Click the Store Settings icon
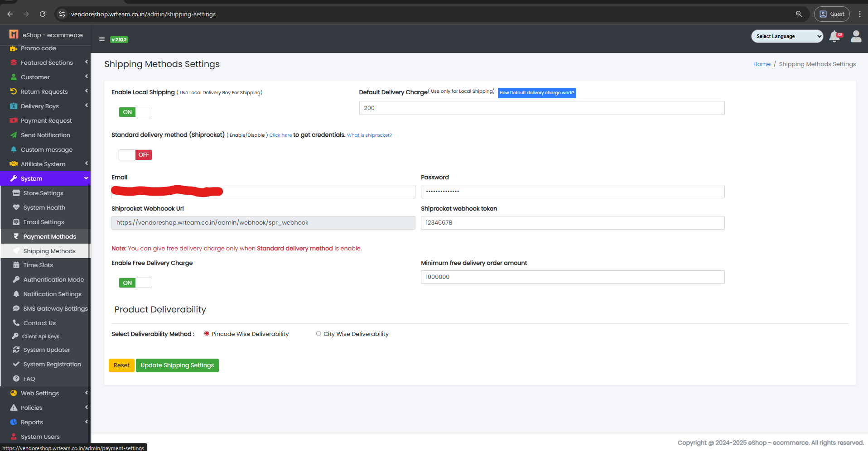 pos(16,193)
